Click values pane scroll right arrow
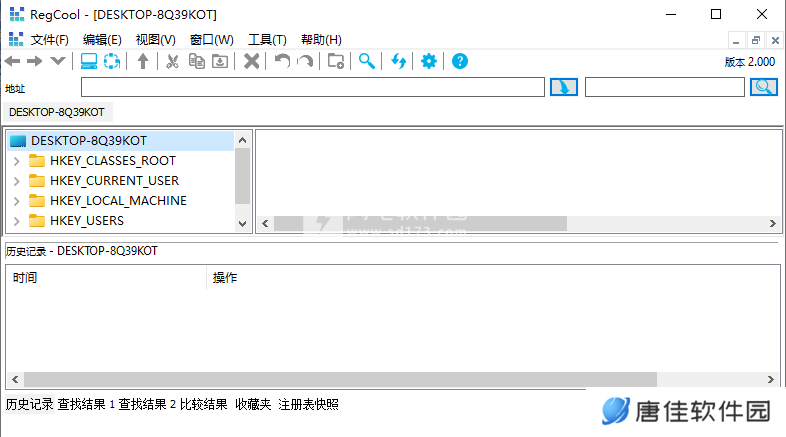This screenshot has width=786, height=437. pyautogui.click(x=772, y=224)
